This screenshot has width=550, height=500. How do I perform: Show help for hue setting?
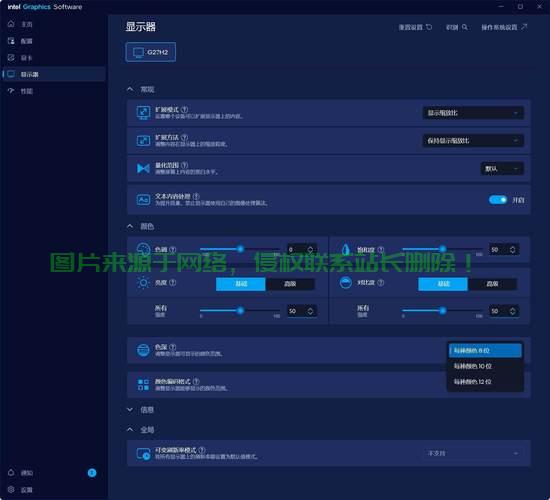(173, 249)
